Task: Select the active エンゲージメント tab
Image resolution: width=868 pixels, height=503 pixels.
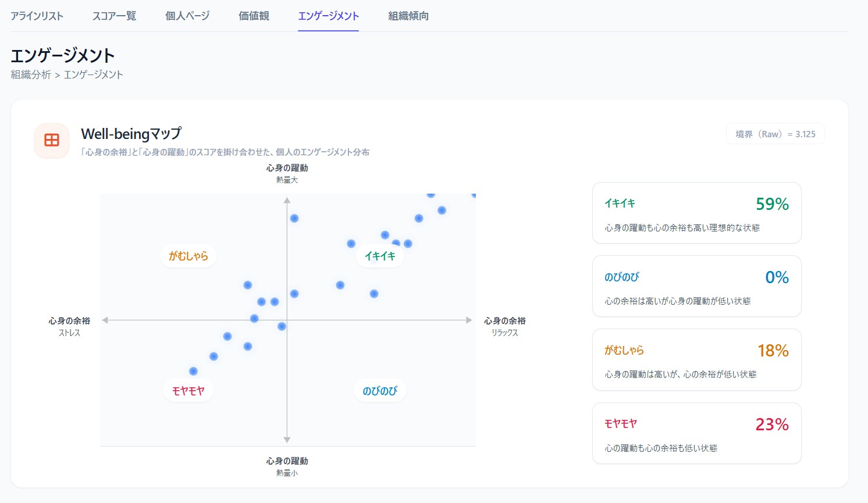Action: pyautogui.click(x=328, y=16)
